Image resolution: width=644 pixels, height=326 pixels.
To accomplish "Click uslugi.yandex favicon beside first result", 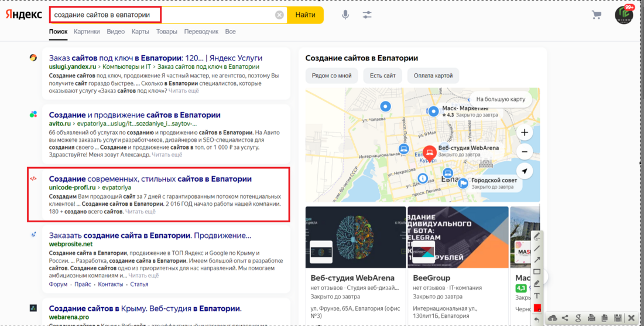I will [33, 57].
